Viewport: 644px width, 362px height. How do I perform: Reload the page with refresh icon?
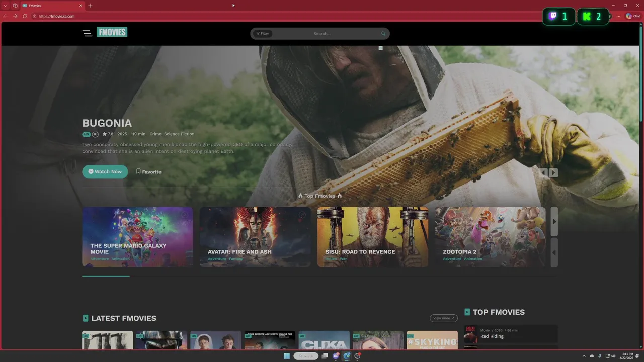(25, 16)
